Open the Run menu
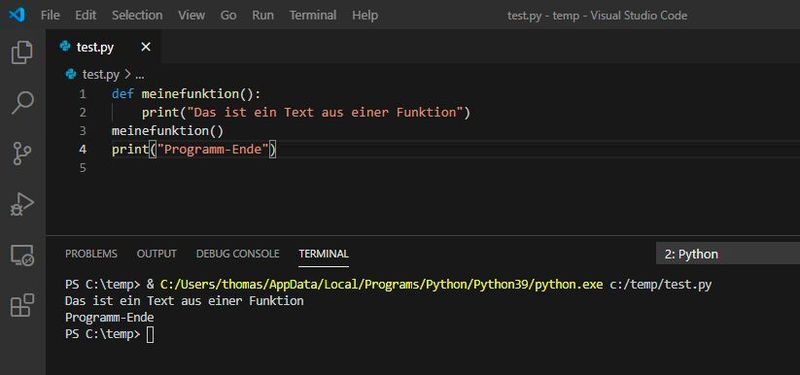 click(263, 15)
